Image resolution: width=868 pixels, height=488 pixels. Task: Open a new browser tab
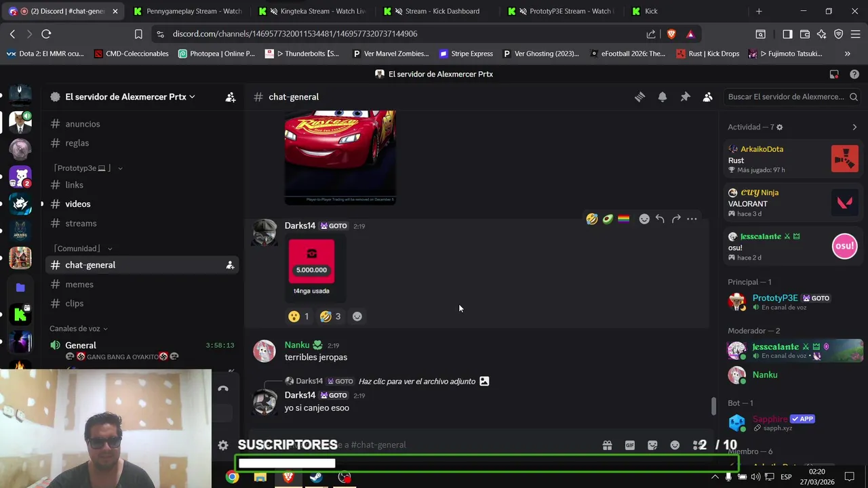[x=759, y=12]
